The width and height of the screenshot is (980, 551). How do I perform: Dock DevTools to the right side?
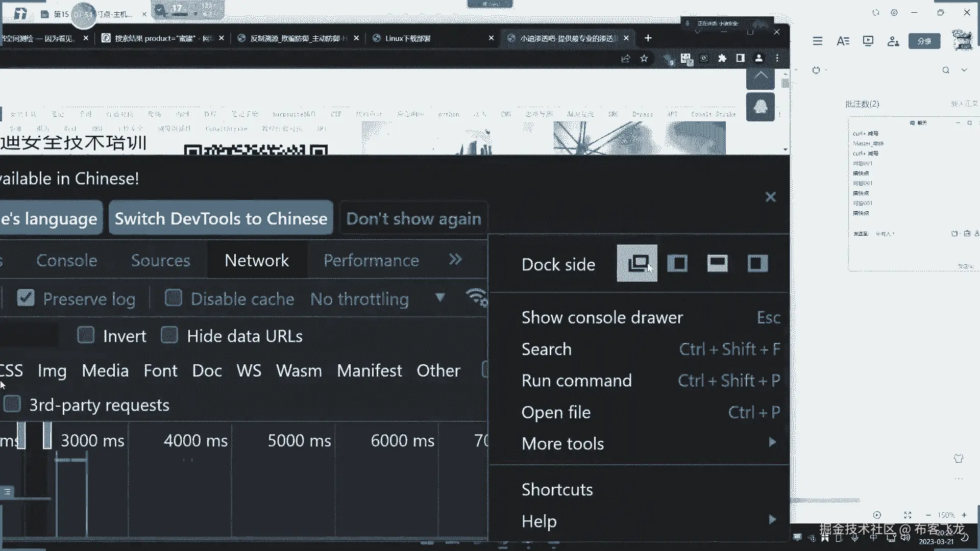point(757,263)
